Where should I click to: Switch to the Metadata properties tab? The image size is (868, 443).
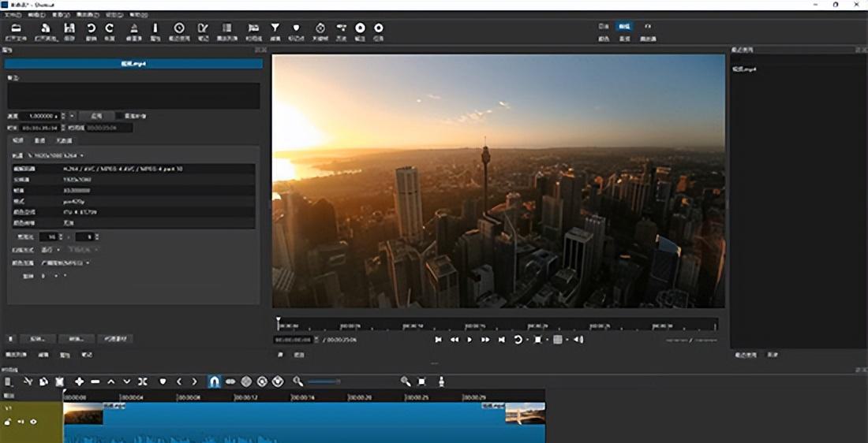click(64, 141)
